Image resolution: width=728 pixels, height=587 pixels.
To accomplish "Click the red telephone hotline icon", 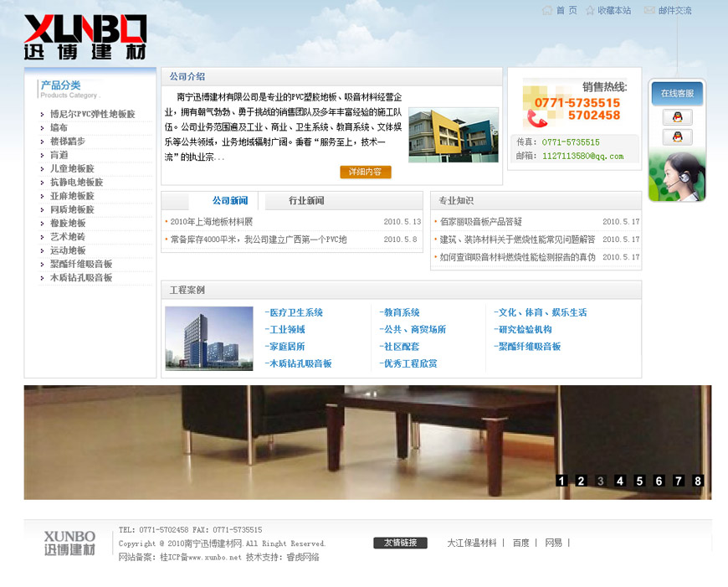I will [536, 118].
